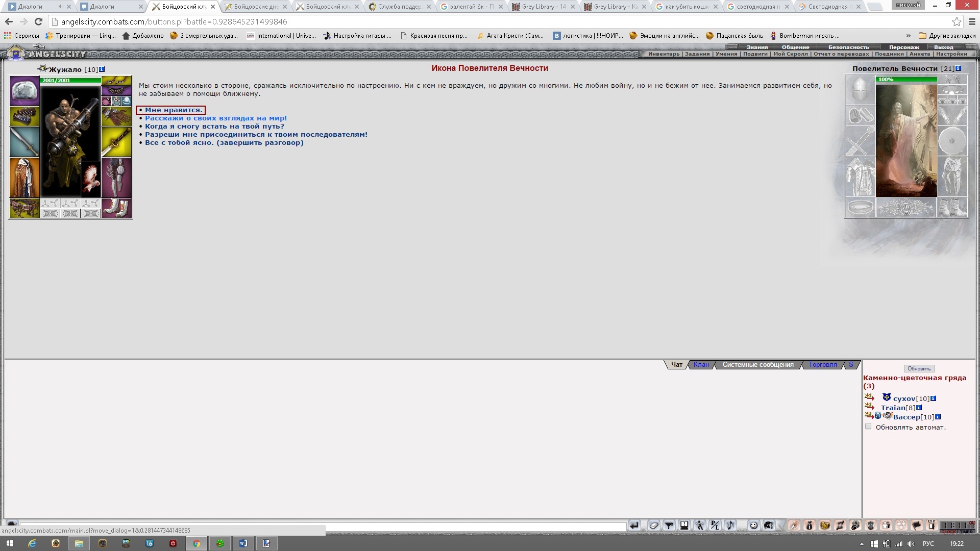
Task: Open the Общение menu
Action: [x=795, y=47]
